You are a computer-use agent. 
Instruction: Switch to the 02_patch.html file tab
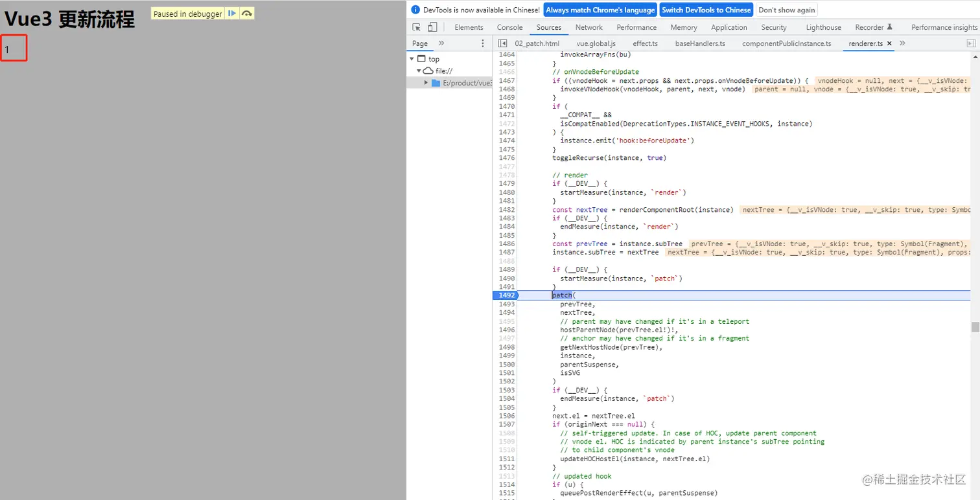pos(537,43)
